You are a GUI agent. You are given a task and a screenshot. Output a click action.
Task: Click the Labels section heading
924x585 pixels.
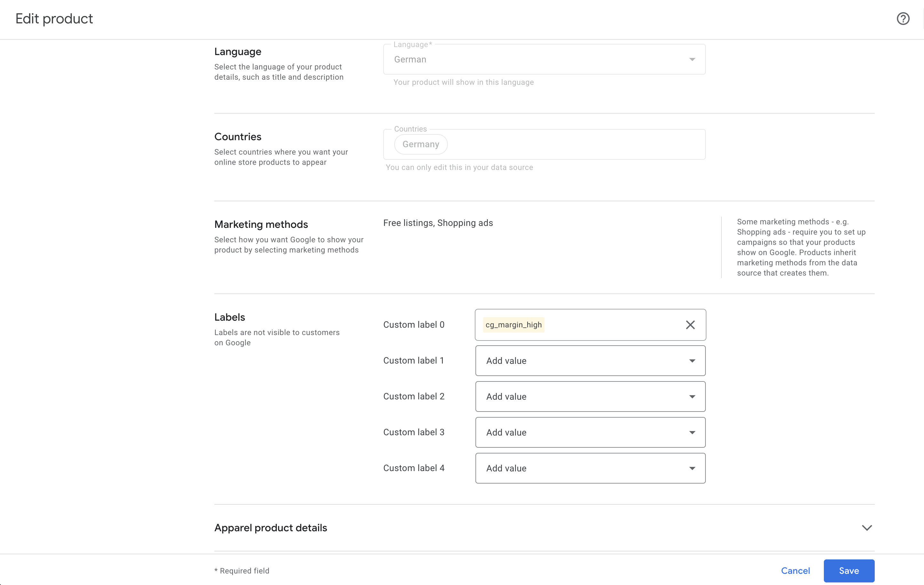click(x=229, y=317)
